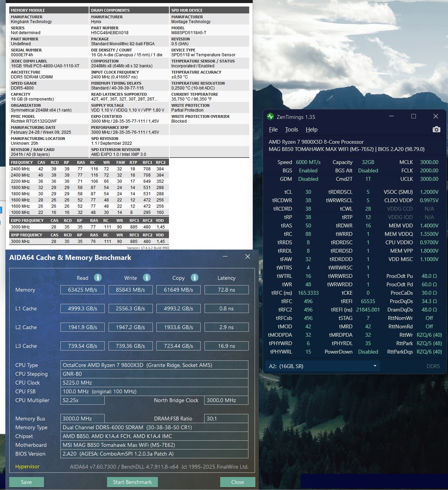Click the North Bridge Clock 3000.0 MHz field

coord(226,400)
